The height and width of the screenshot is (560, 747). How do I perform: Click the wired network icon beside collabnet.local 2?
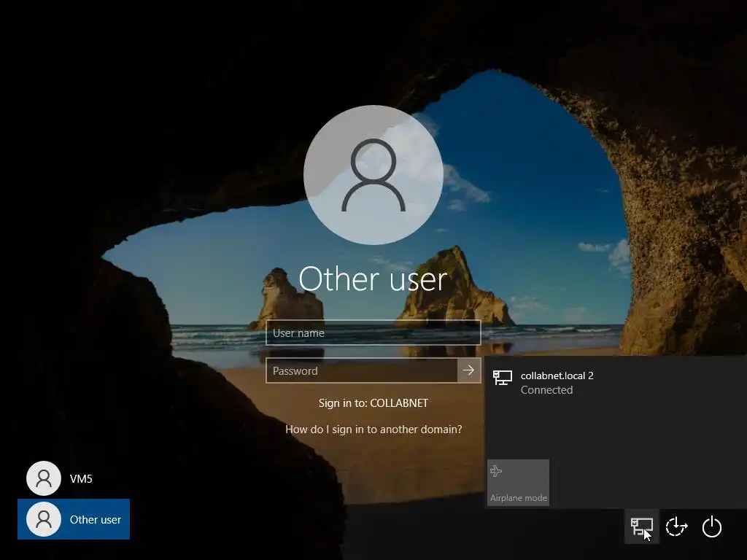point(502,378)
